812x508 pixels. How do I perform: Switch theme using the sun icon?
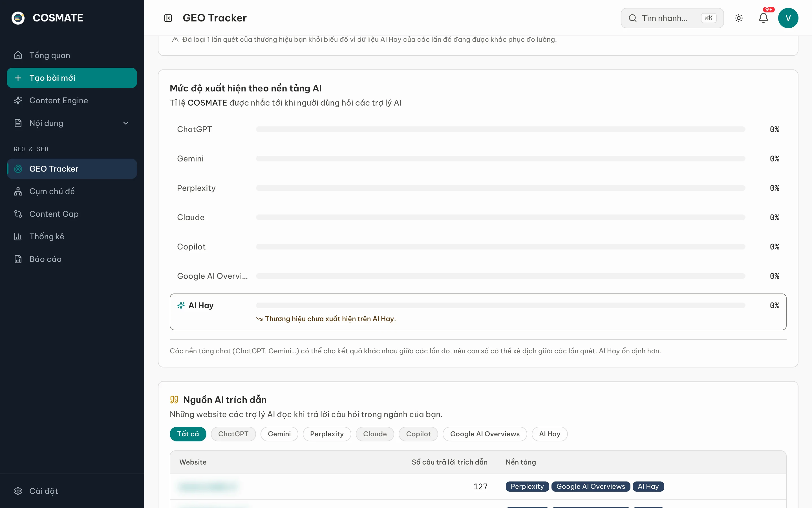tap(738, 18)
